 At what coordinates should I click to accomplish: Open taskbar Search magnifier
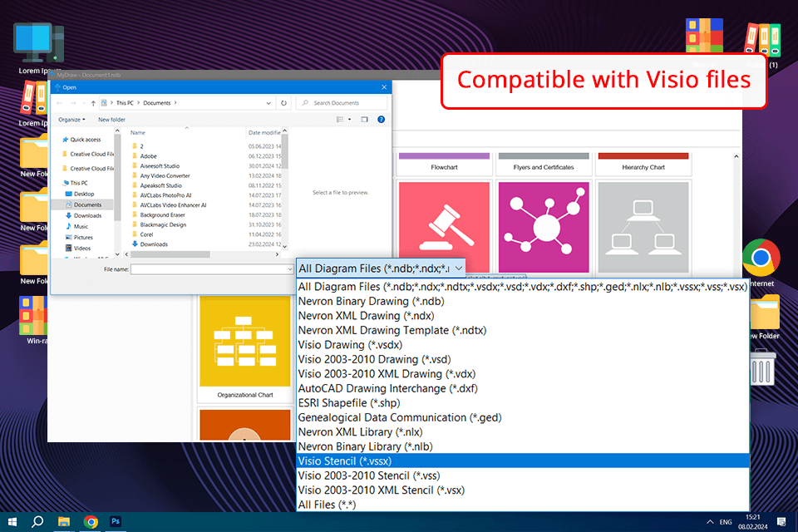(37, 522)
